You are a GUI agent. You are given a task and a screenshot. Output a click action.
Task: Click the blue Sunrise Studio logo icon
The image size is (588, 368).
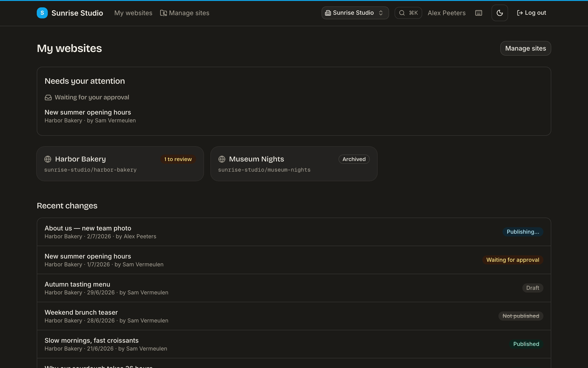pyautogui.click(x=42, y=13)
